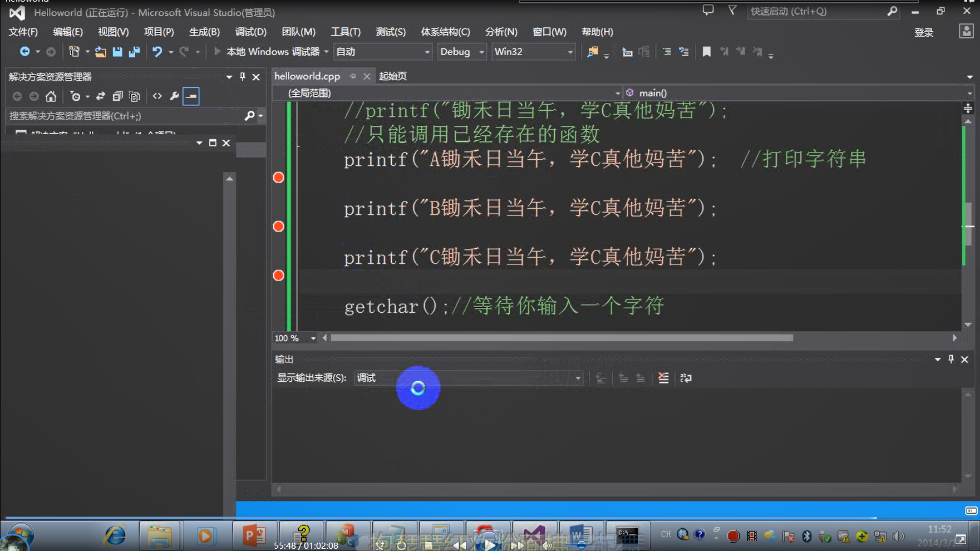Toggle breakpoint on printf B line

coord(279,227)
